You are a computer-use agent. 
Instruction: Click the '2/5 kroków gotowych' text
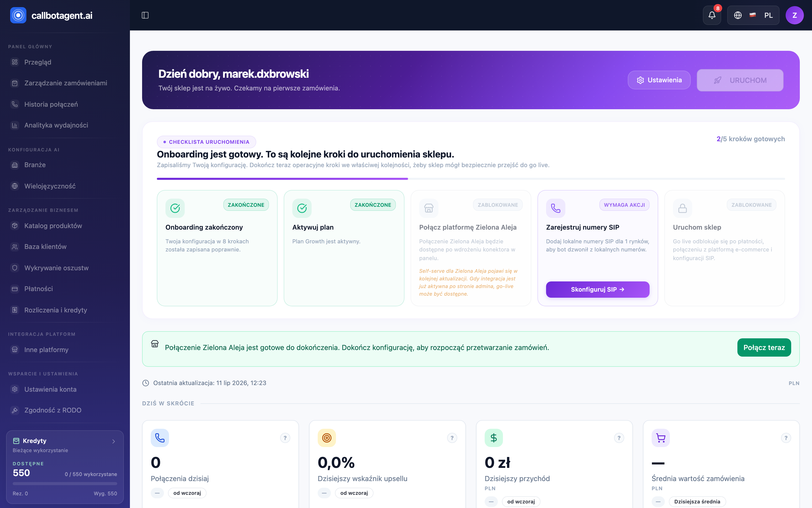(x=751, y=139)
